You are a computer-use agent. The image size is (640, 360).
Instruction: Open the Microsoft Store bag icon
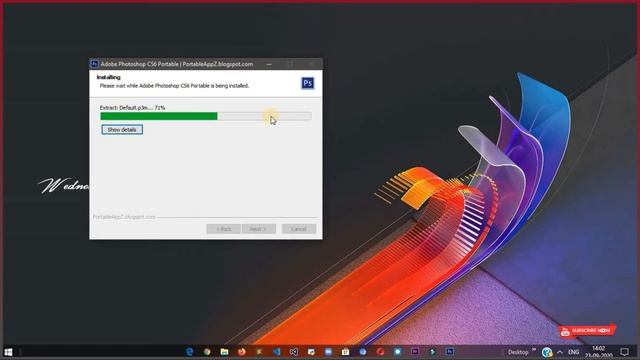tap(345, 352)
